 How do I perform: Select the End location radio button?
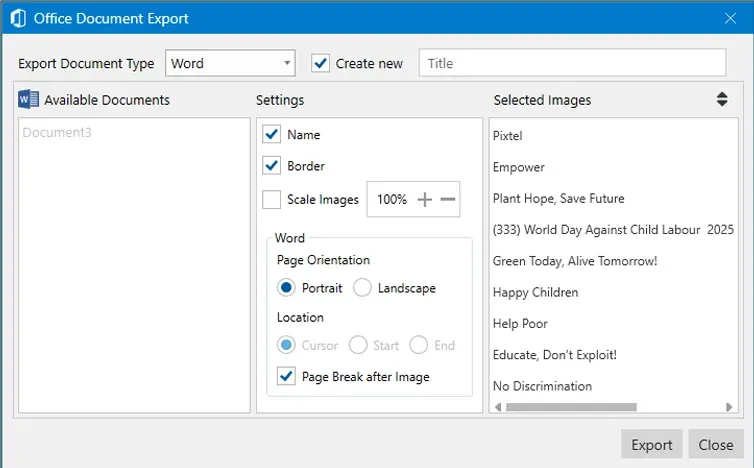[x=419, y=345]
